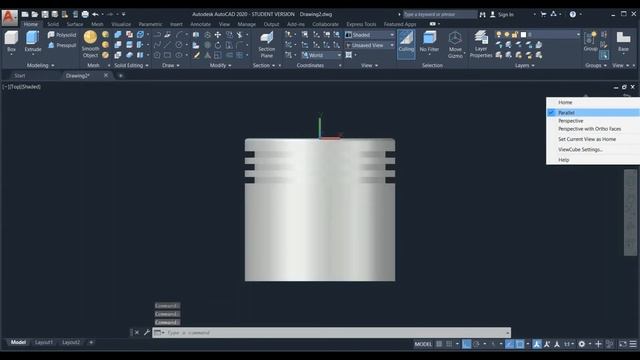Toggle Polar tracking in status bar
The height and width of the screenshot is (360, 640).
click(476, 344)
